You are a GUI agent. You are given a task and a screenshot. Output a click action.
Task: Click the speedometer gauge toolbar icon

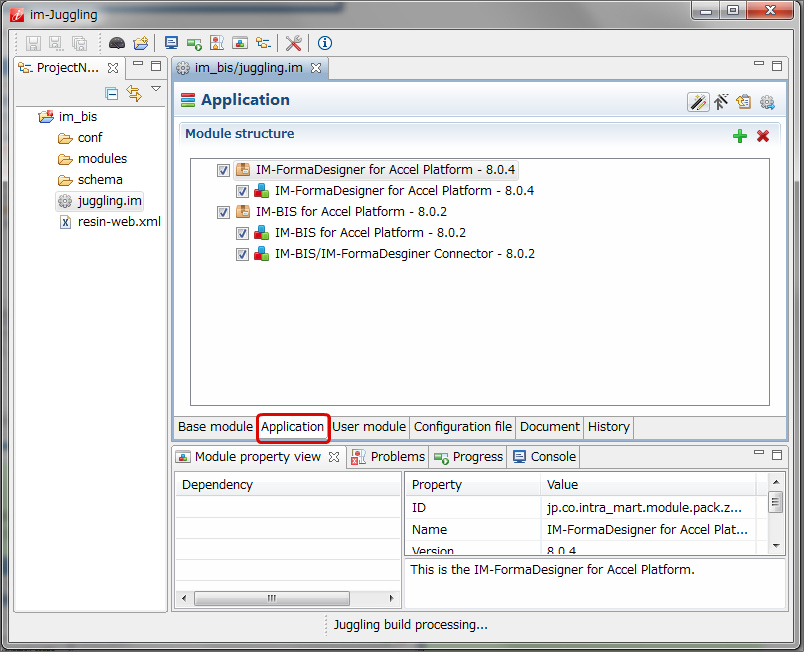pyautogui.click(x=117, y=43)
